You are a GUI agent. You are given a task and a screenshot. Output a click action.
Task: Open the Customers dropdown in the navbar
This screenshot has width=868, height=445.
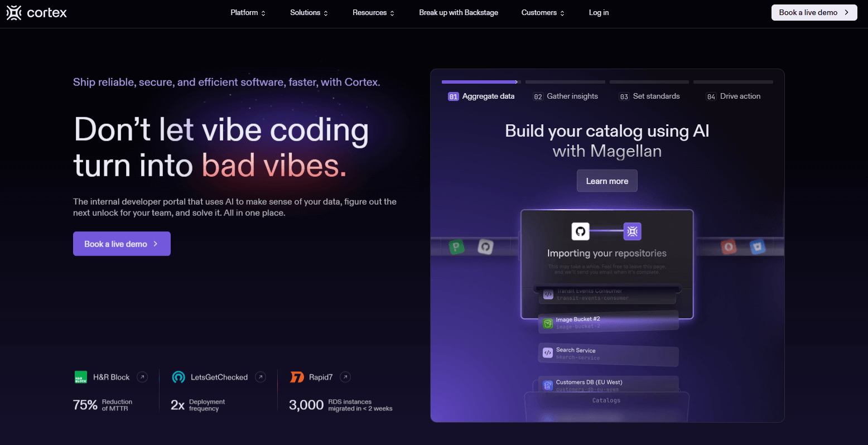(542, 12)
